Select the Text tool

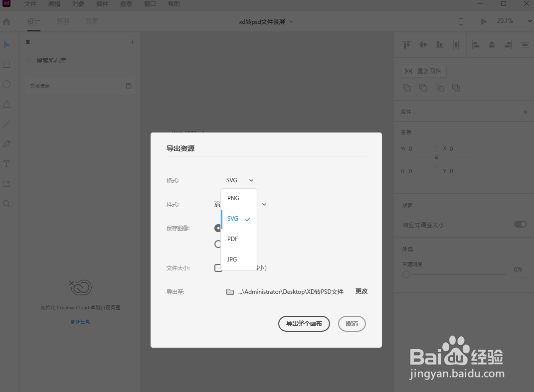click(6, 164)
